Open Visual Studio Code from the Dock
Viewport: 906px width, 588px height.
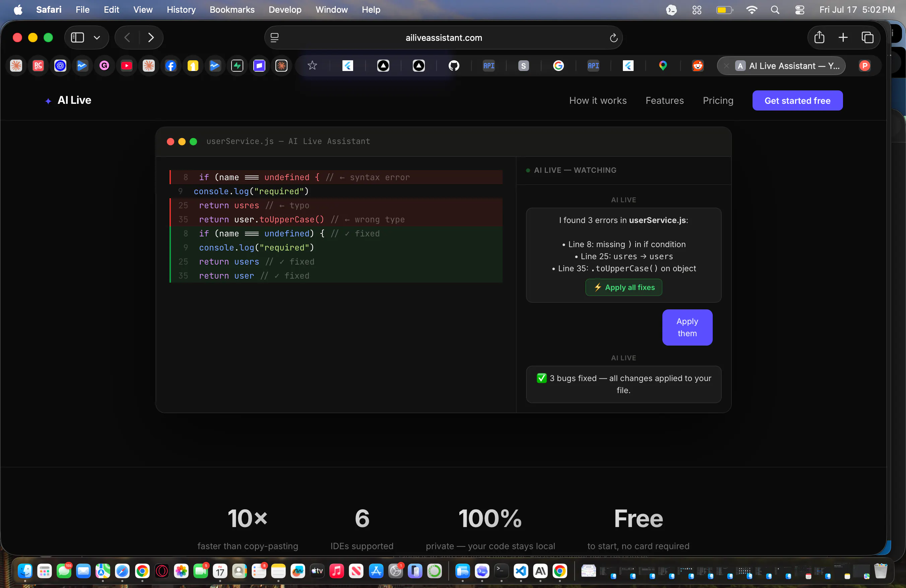tap(521, 571)
